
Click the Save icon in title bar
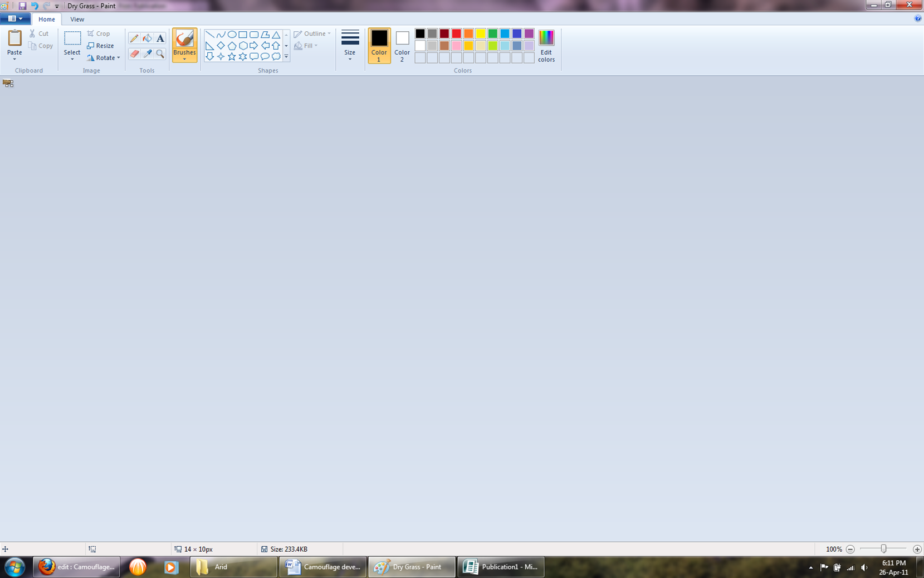click(x=22, y=6)
